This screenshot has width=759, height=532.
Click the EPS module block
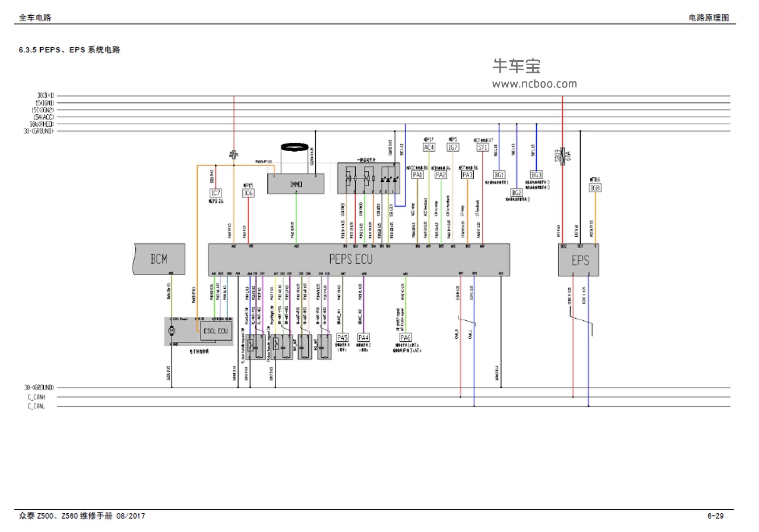[578, 260]
